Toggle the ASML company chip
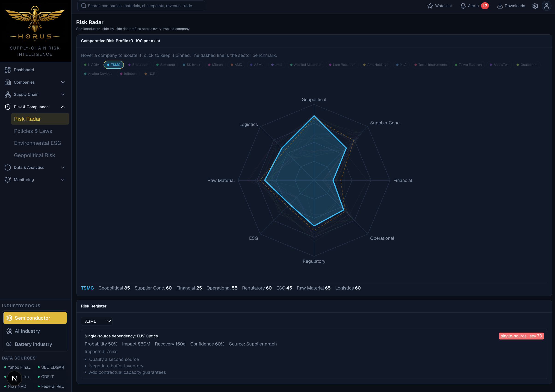 coord(257,65)
